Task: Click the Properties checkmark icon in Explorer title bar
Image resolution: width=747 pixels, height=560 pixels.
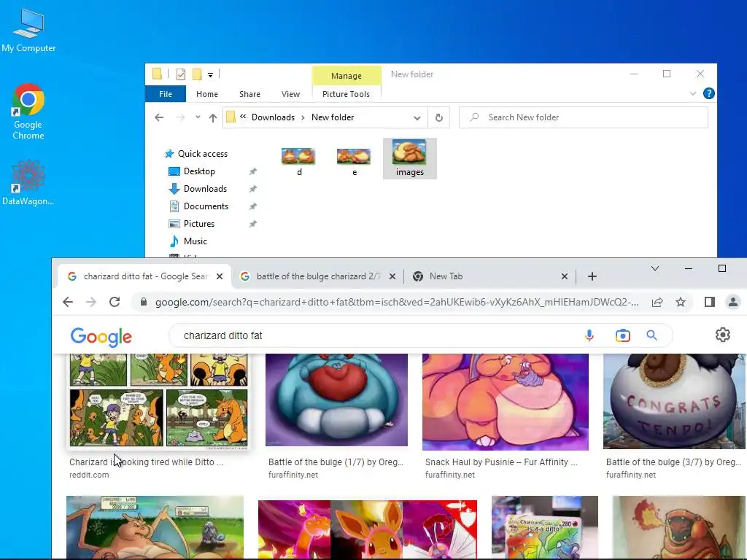Action: [181, 74]
